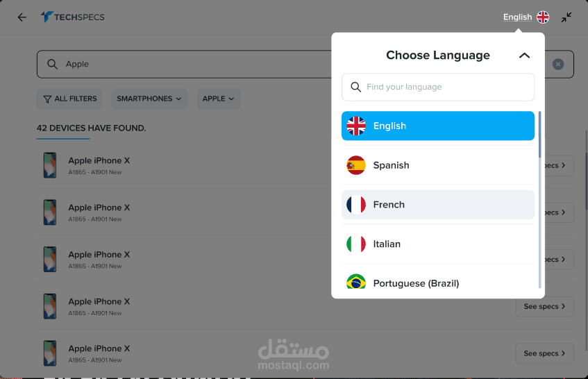
Task: Click the Spanish flag icon
Action: tap(356, 165)
